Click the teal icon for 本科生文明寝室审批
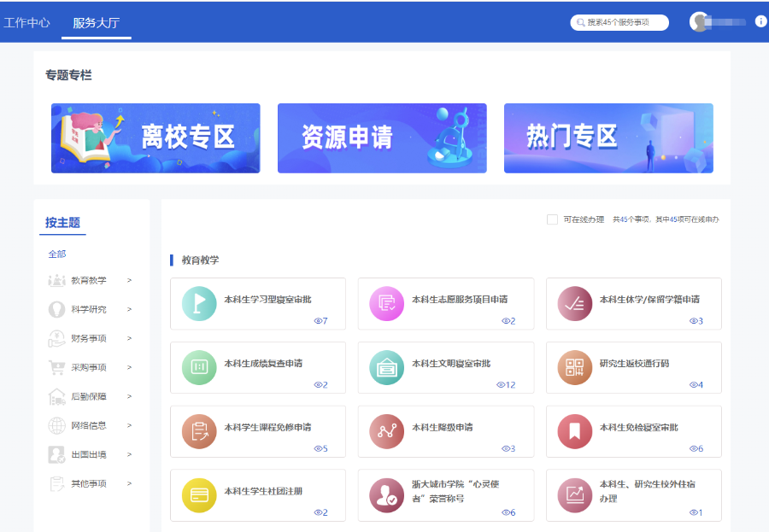This screenshot has height=532, width=769. pyautogui.click(x=386, y=367)
